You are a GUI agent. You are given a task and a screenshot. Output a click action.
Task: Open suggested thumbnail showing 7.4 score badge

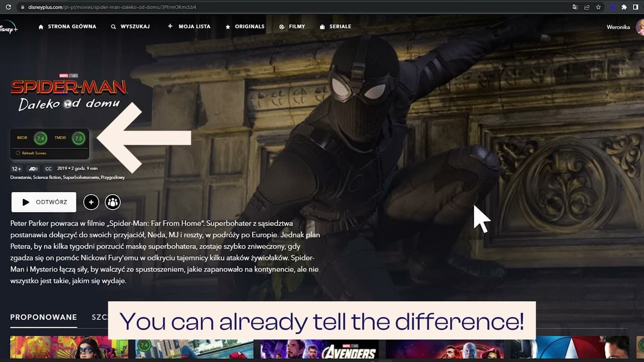click(194, 347)
